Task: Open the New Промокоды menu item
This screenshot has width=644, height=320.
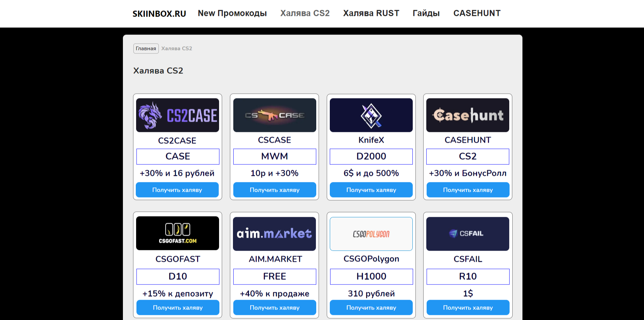Action: coord(232,13)
